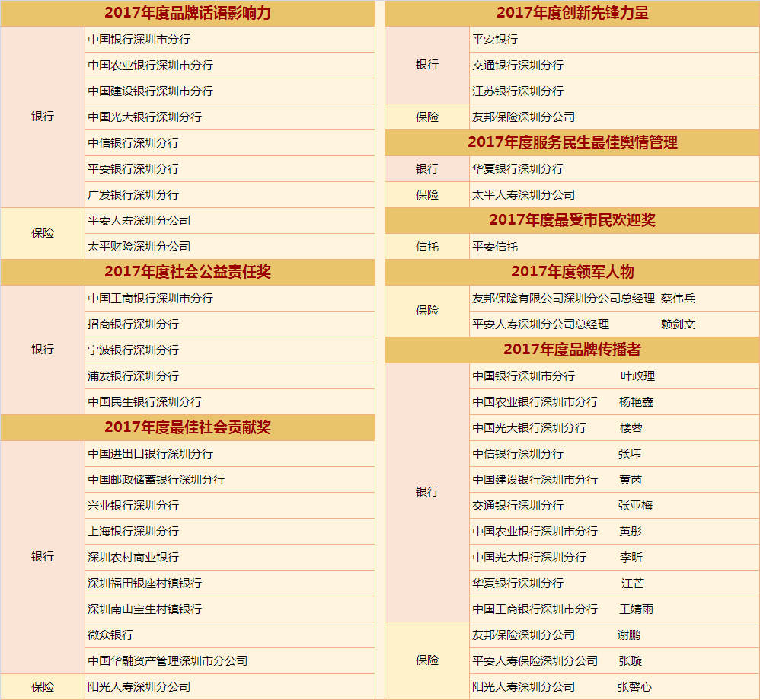The width and height of the screenshot is (760, 700).
Task: Select the 平安信托 entry
Action: [x=495, y=246]
